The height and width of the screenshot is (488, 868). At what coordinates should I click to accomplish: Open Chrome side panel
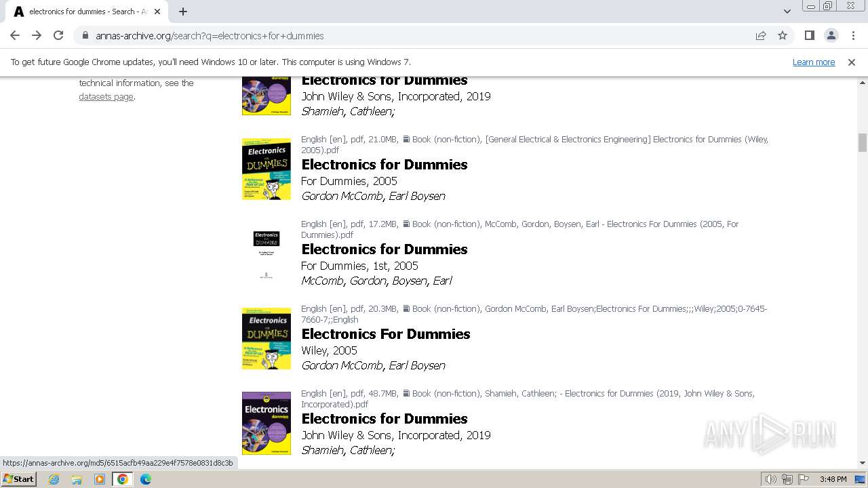click(x=809, y=35)
